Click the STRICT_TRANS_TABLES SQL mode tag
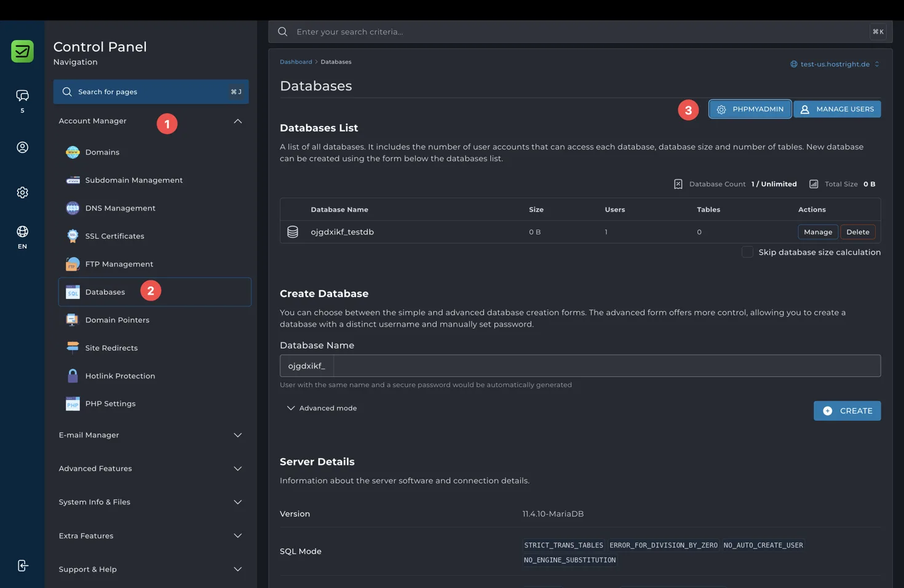The height and width of the screenshot is (588, 904). click(x=563, y=545)
